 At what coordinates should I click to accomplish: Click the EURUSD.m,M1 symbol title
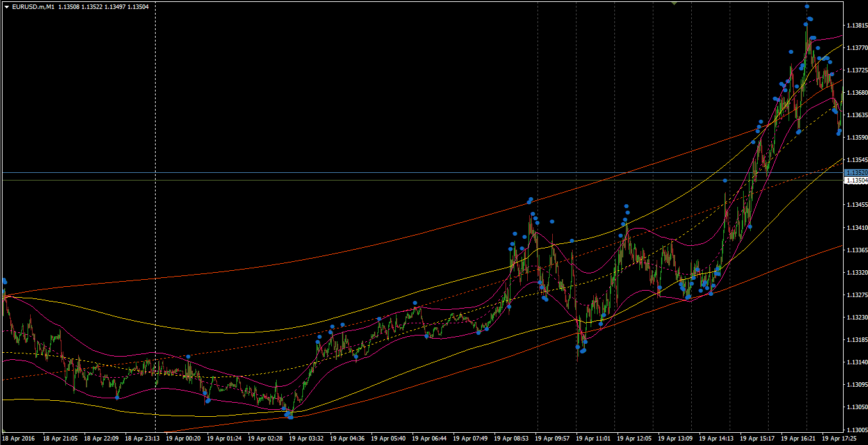(33, 6)
